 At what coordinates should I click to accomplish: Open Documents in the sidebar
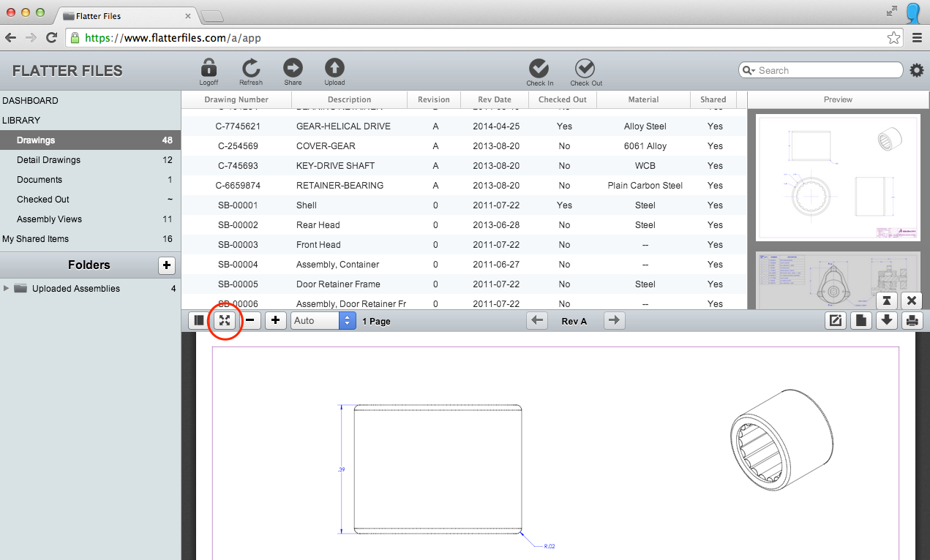click(x=90, y=180)
